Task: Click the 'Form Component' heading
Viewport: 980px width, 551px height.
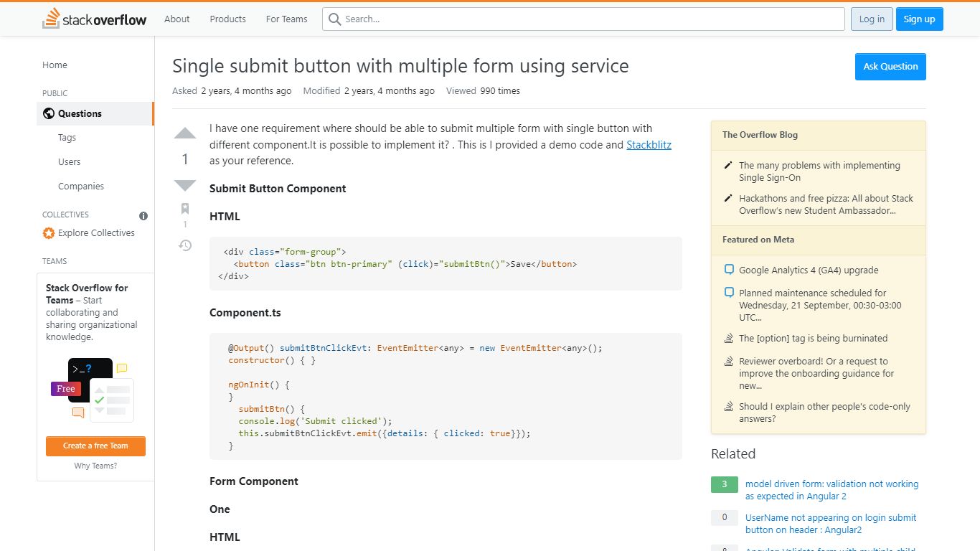Action: point(254,481)
